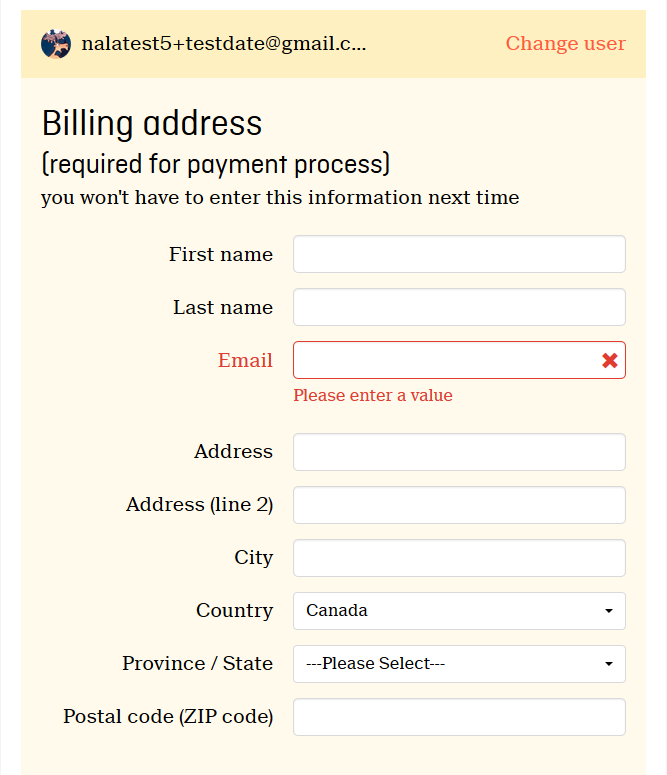667x775 pixels.
Task: Open the Country dropdown showing Canada
Action: click(459, 611)
